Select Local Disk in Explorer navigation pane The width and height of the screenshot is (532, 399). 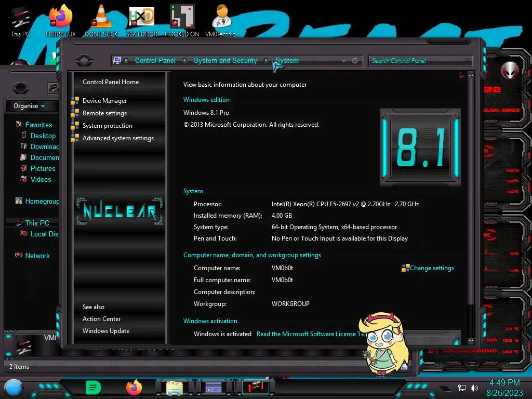point(44,234)
